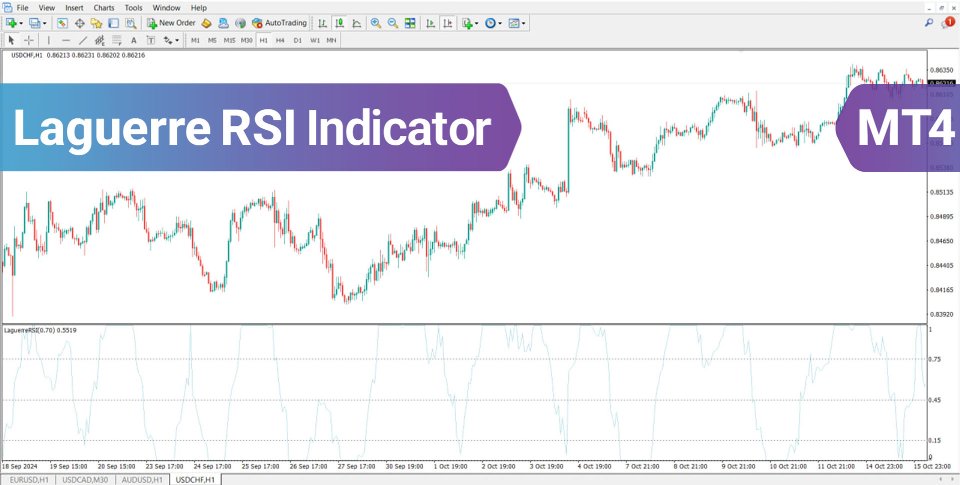Screen dimensions: 960x485
Task: Open the Insert menu
Action: (75, 8)
